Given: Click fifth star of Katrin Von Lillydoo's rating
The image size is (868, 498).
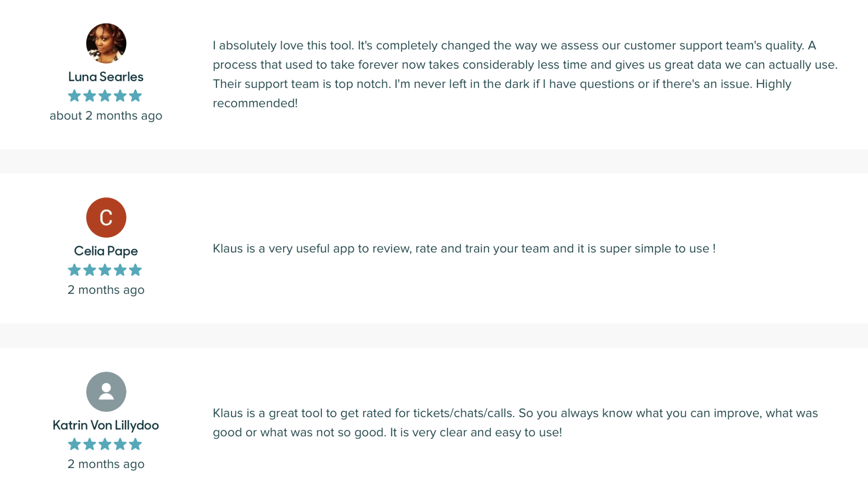Looking at the screenshot, I should click(135, 444).
